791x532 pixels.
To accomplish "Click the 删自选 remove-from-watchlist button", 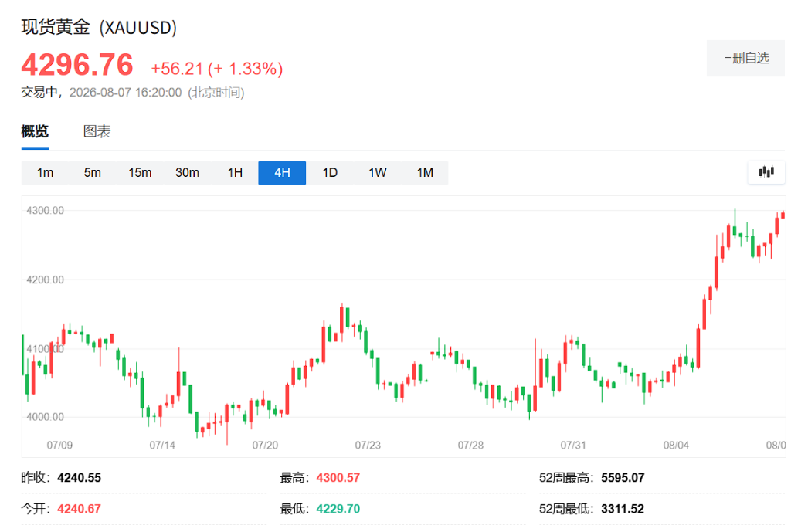I will tap(745, 58).
